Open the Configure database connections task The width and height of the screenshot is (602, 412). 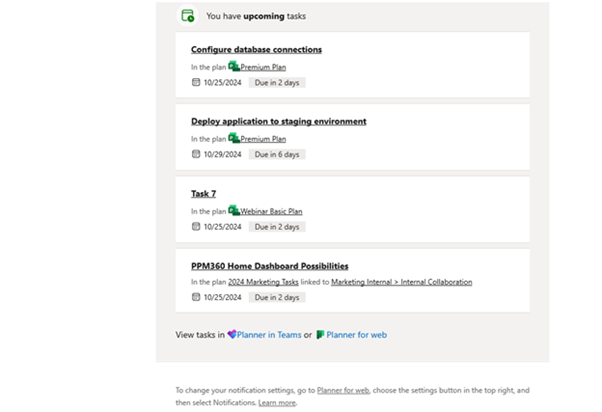point(256,49)
